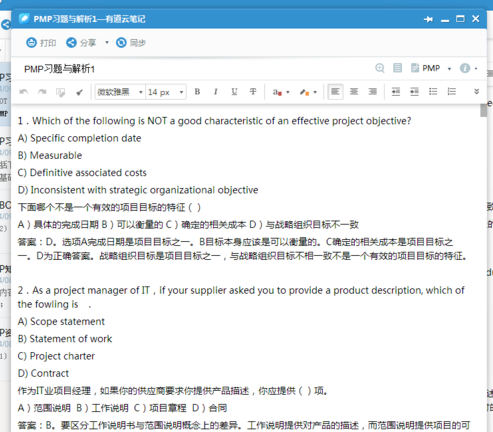
Task: Click text 'A) Specific completion date'
Action: pos(79,138)
